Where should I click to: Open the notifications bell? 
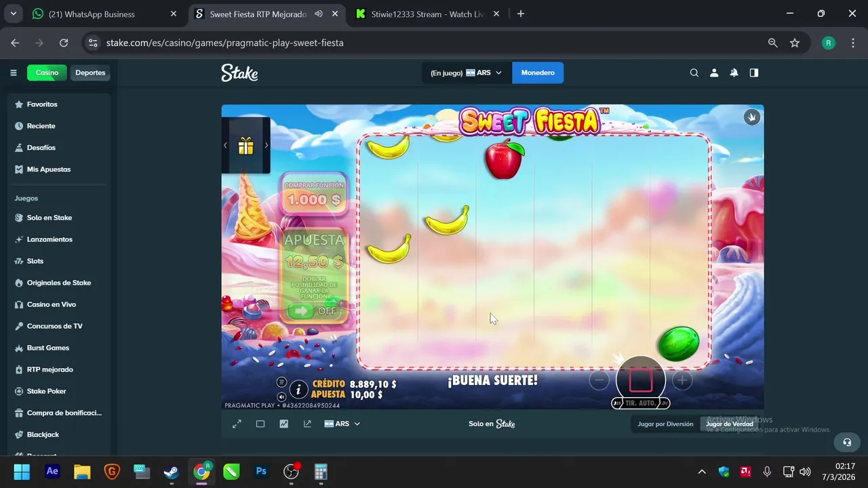(x=734, y=73)
